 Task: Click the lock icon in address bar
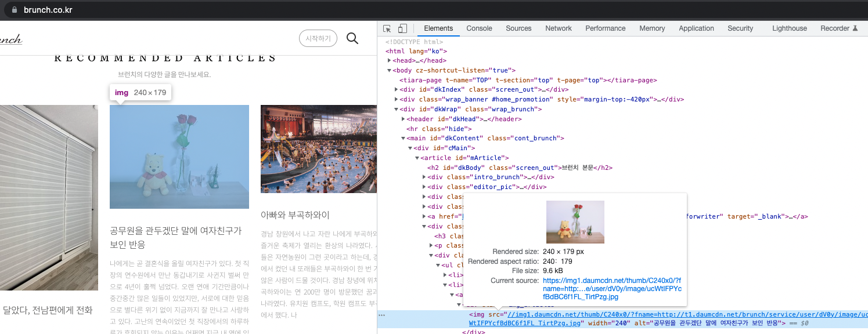(x=15, y=10)
